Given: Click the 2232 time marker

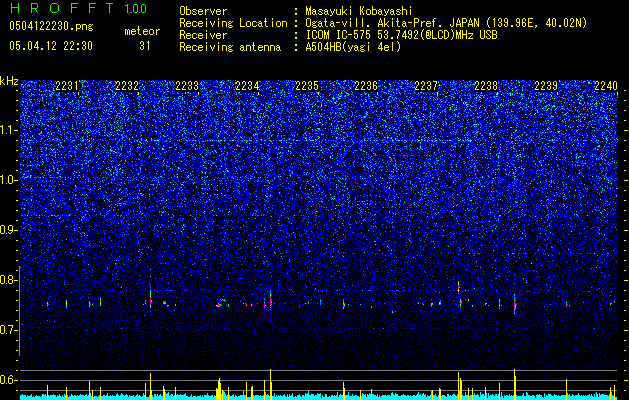Looking at the screenshot, I should click(x=127, y=86).
